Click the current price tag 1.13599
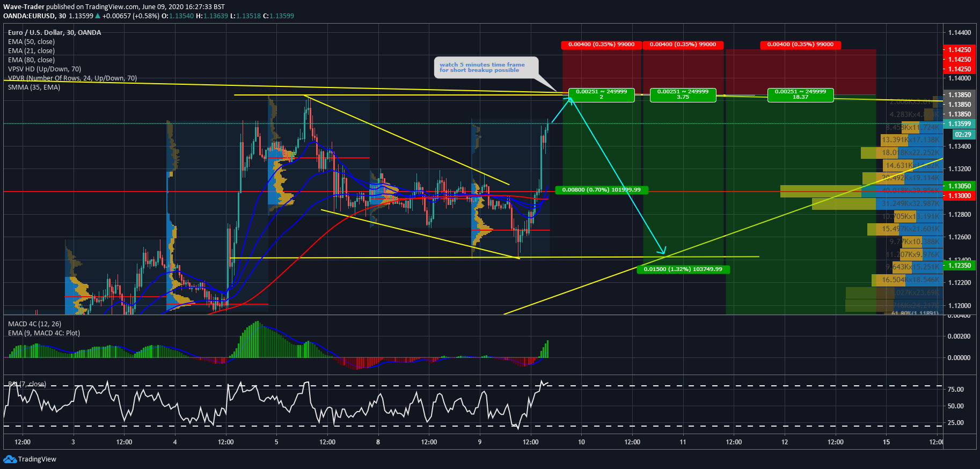Viewport: 980px width, 469px height. 959,124
